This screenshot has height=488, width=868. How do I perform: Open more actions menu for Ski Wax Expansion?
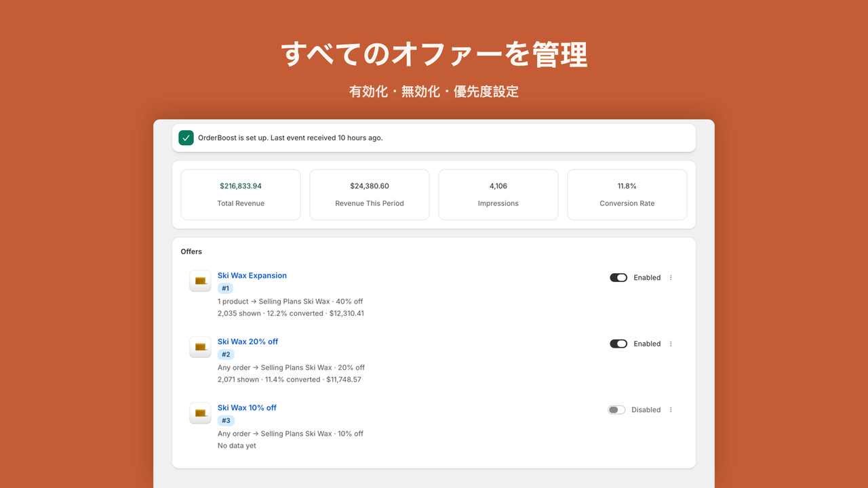click(x=671, y=278)
